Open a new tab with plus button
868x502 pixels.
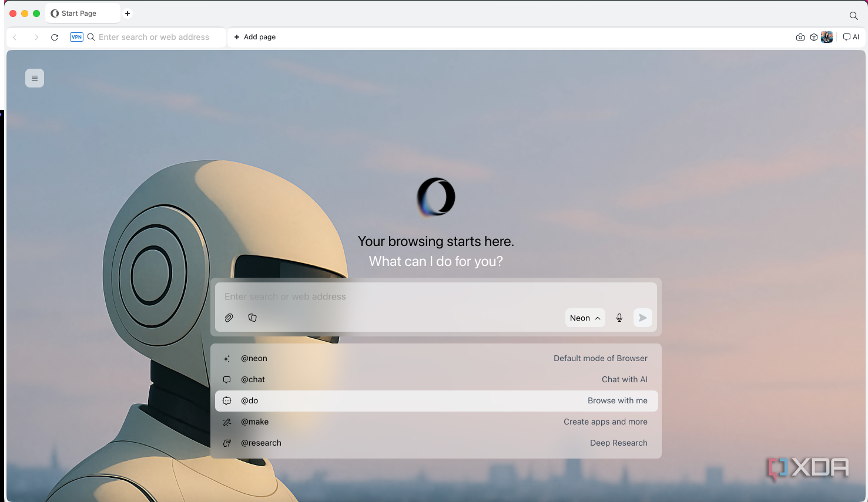(x=128, y=14)
